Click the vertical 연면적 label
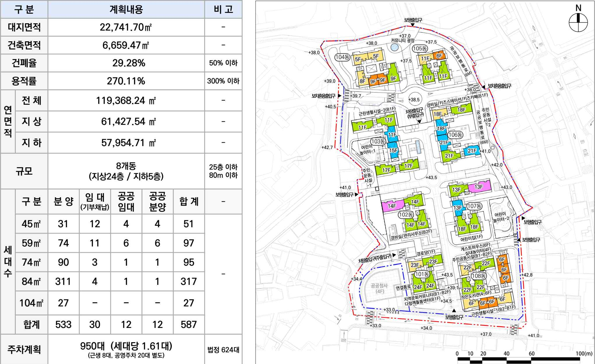595x364 pixels. click(8, 121)
